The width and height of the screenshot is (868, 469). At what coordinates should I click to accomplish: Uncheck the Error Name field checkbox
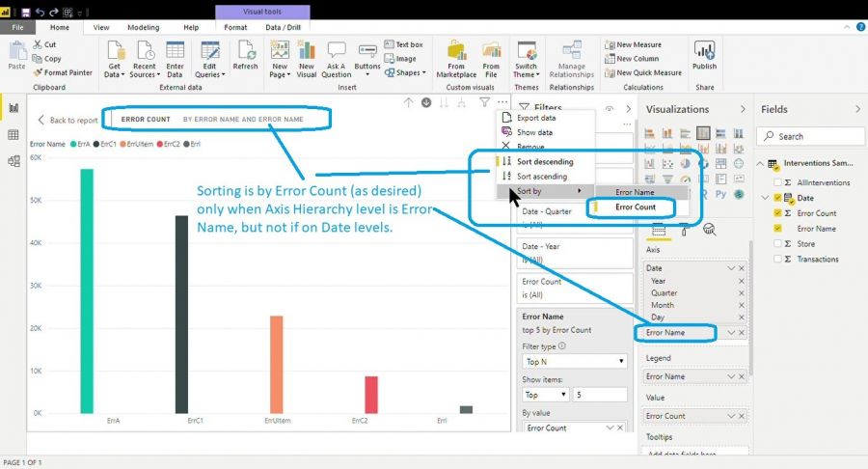[777, 228]
